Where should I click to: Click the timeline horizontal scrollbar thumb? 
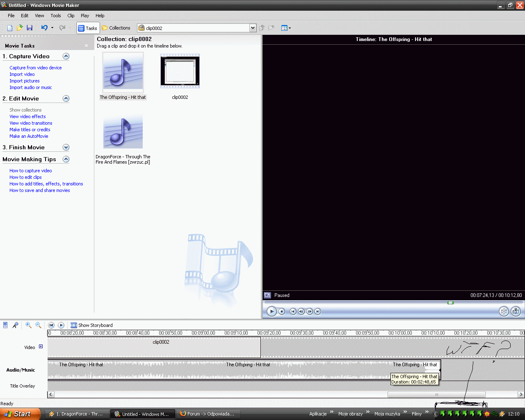pos(437,395)
